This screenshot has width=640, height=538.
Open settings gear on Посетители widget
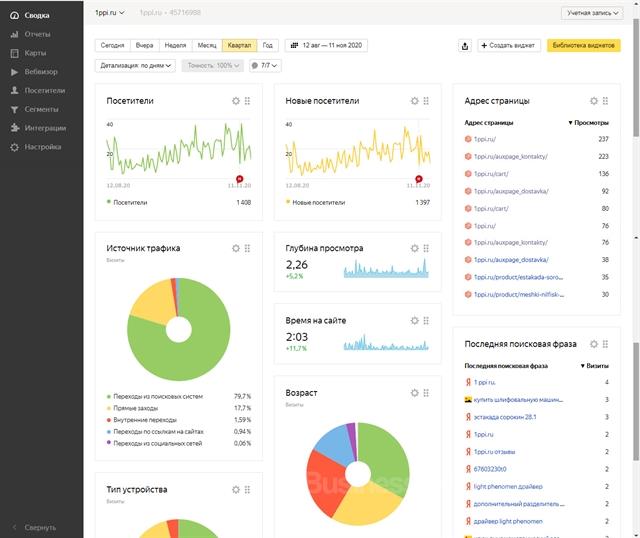coord(236,101)
